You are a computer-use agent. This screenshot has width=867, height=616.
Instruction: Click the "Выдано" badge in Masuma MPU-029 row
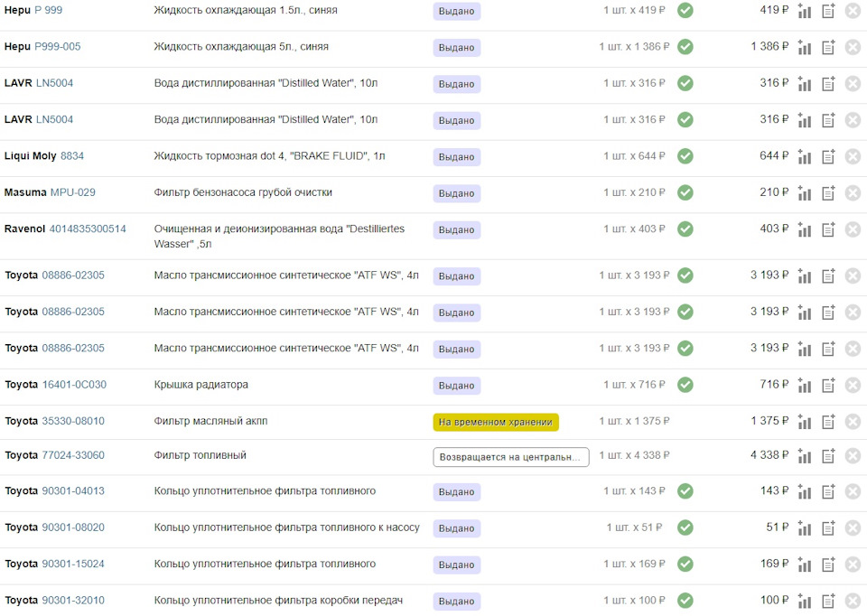click(456, 193)
